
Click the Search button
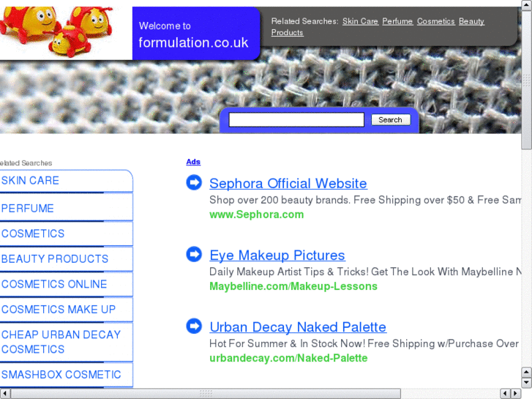point(391,119)
